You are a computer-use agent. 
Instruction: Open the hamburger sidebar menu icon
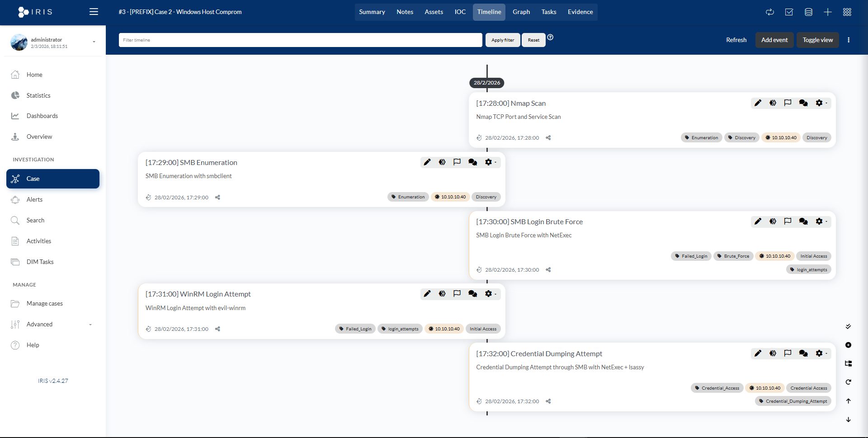tap(94, 12)
